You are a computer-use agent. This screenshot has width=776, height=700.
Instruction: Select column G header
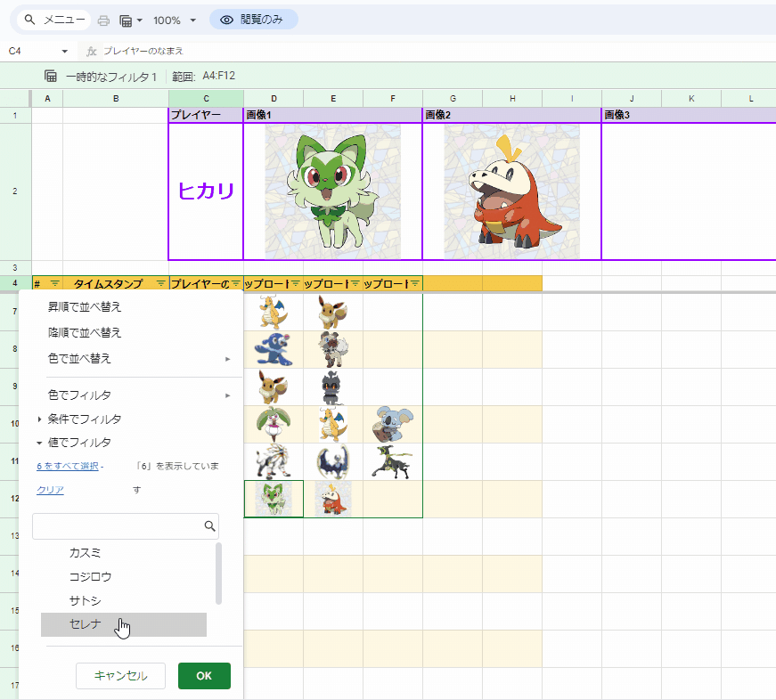453,99
